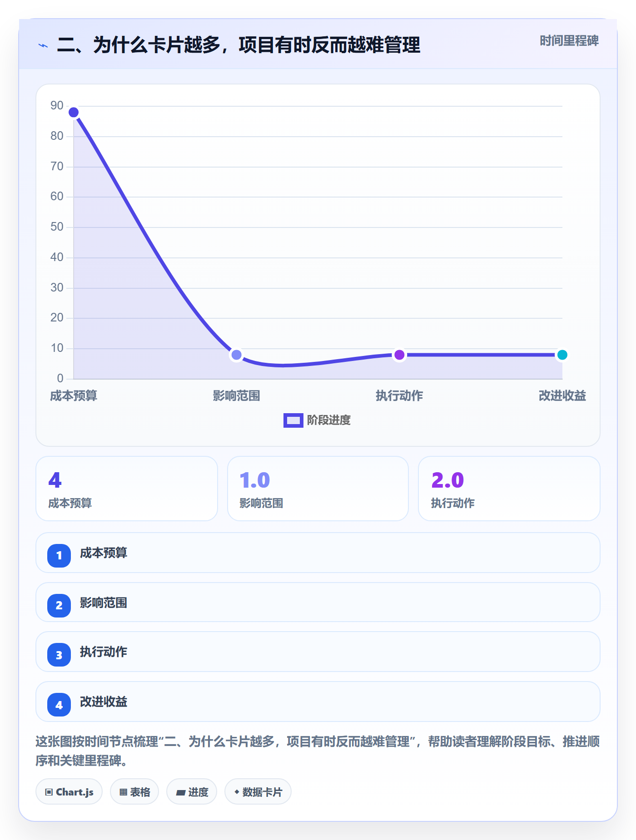
Task: Click the stat card showing 4 成本预算
Action: (x=127, y=489)
